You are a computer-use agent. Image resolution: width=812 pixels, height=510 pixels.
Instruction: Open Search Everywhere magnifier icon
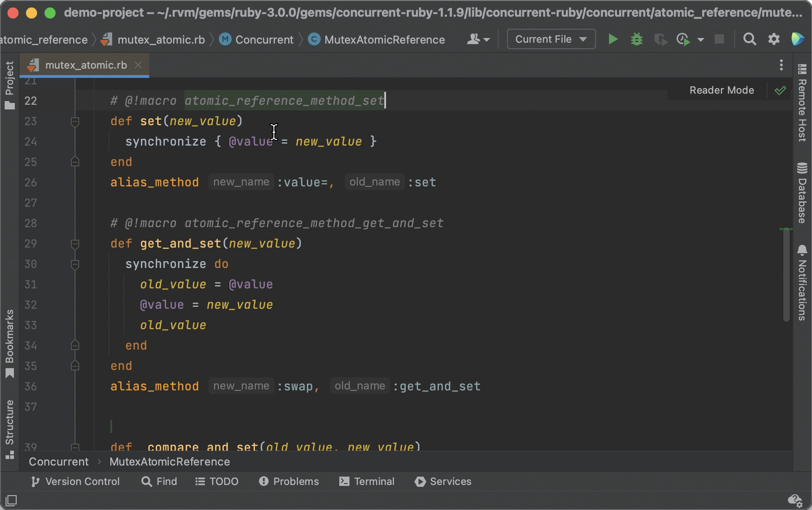click(749, 39)
